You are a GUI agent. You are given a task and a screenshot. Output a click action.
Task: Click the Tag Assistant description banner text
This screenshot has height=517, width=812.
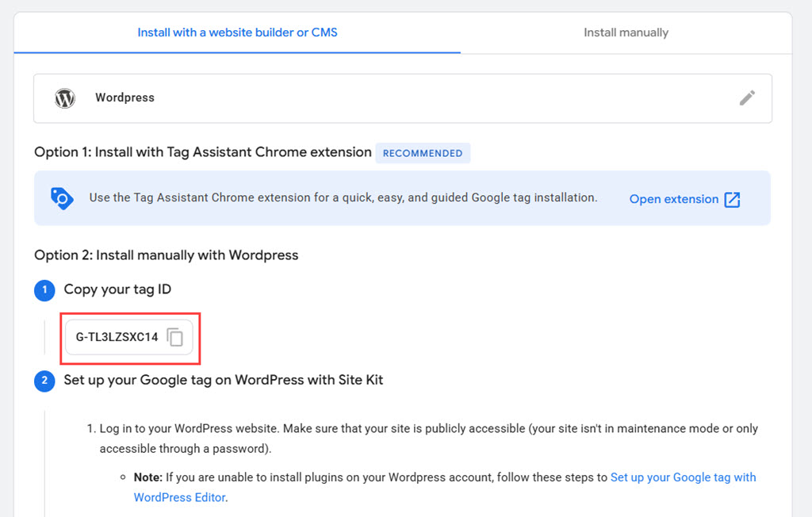343,198
